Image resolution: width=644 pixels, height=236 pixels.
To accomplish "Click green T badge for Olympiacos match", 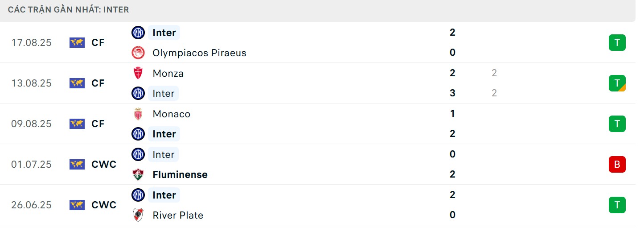I will point(617,43).
